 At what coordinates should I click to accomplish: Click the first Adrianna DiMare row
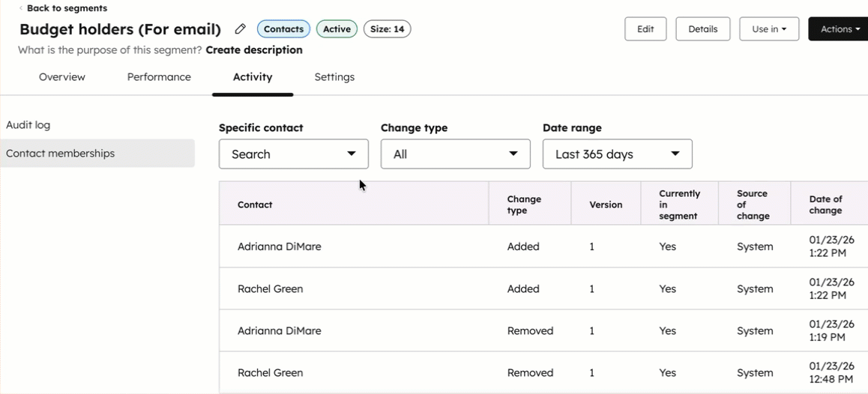pyautogui.click(x=280, y=246)
